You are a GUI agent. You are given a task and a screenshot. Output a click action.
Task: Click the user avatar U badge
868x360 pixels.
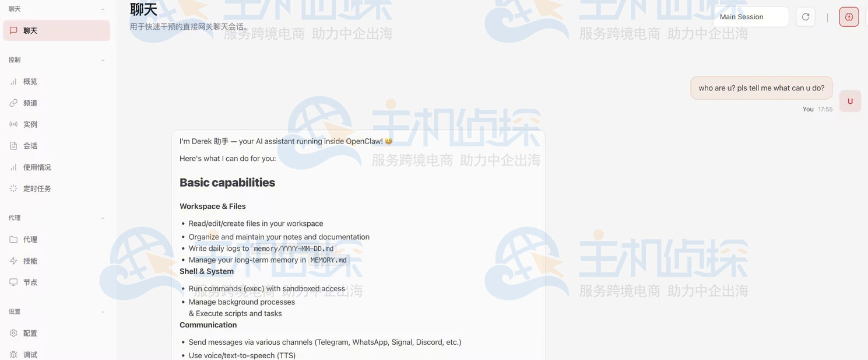(x=850, y=102)
